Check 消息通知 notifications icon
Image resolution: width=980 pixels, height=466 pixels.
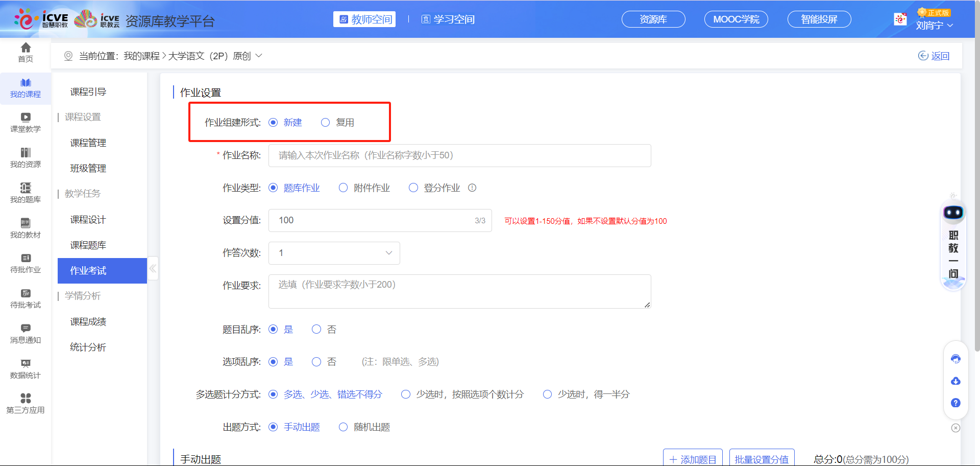point(25,333)
